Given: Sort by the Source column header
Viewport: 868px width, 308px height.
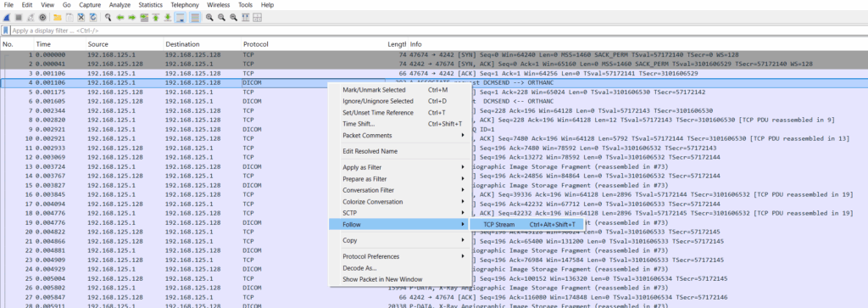Looking at the screenshot, I should pos(124,44).
